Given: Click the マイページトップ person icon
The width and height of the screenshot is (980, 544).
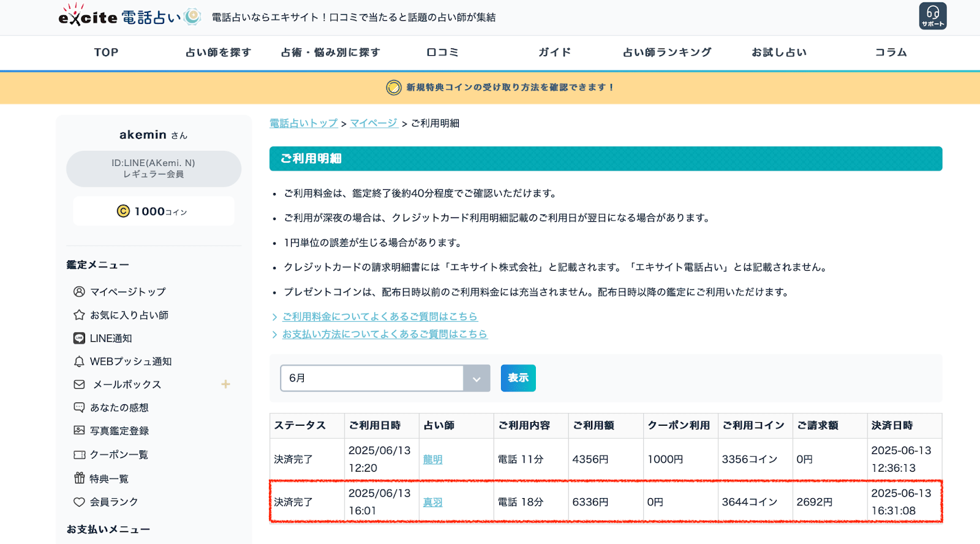Looking at the screenshot, I should click(79, 292).
